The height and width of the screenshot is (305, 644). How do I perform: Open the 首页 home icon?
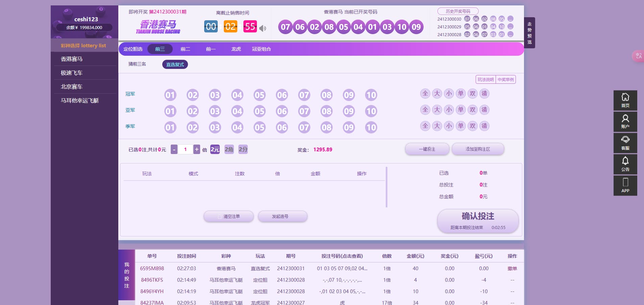(x=625, y=100)
